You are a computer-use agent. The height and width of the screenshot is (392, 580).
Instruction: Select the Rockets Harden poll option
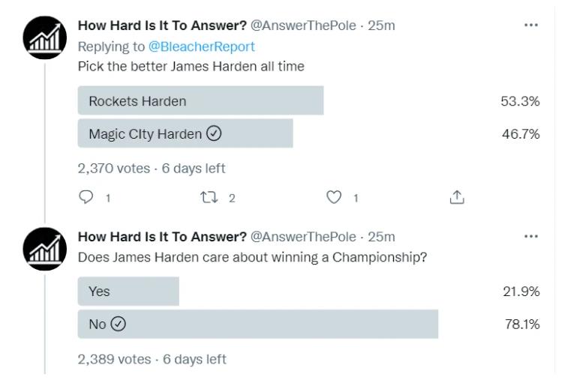pyautogui.click(x=200, y=101)
